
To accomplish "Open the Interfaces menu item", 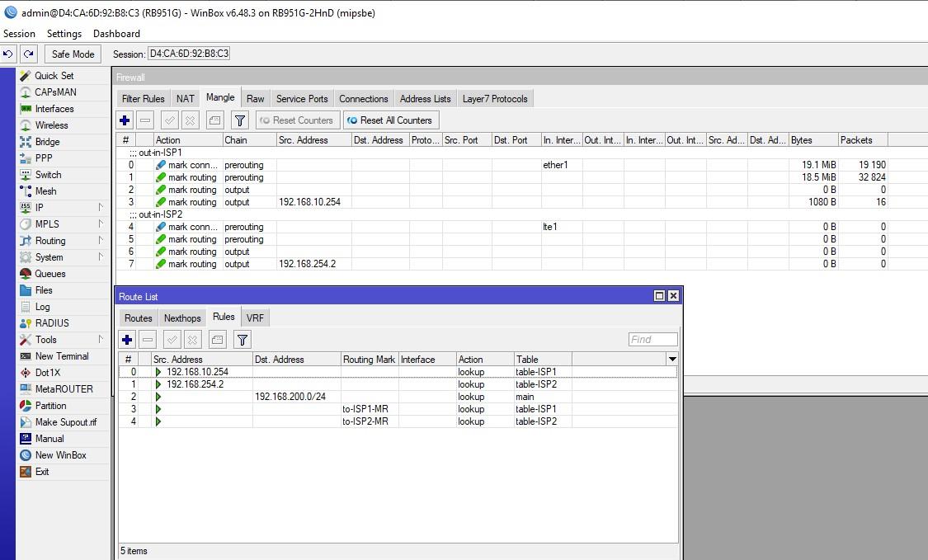I will [x=54, y=109].
